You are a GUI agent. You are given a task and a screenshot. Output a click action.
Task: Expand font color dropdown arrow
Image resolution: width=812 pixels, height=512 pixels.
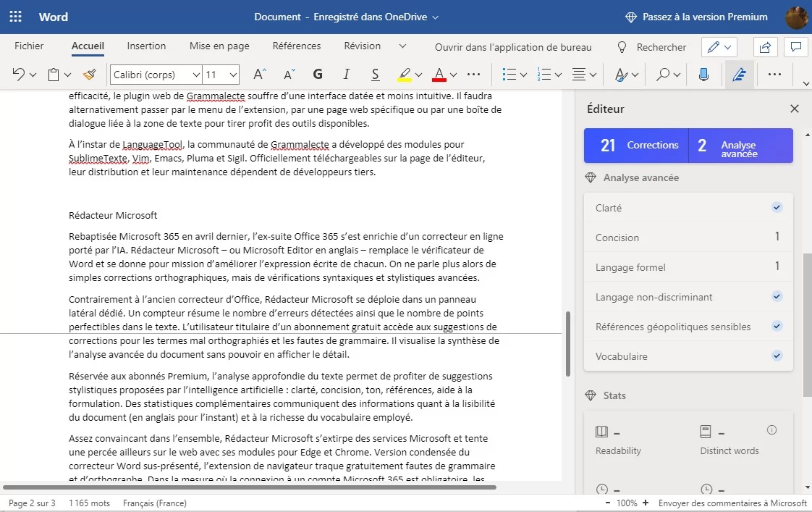(453, 75)
